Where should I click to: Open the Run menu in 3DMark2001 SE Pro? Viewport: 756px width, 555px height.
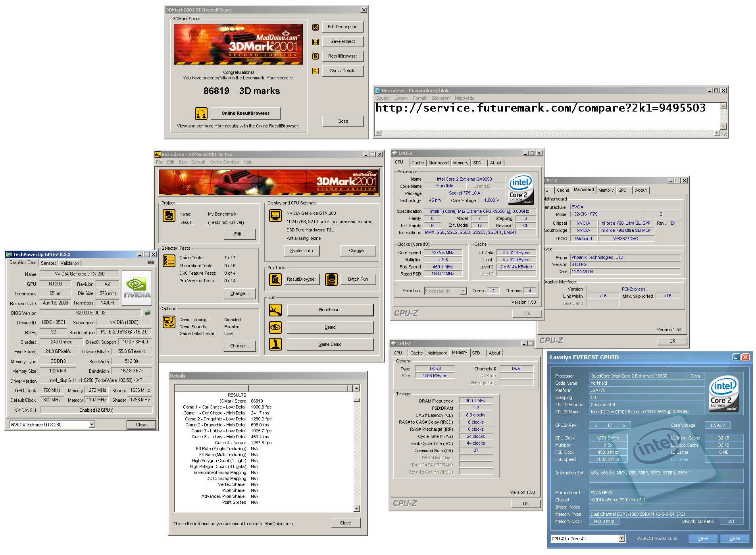tap(183, 162)
